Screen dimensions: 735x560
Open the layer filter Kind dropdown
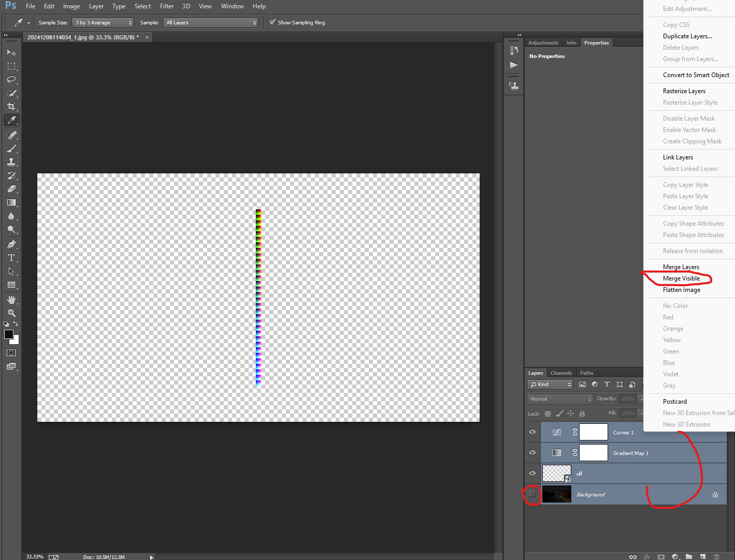(550, 385)
